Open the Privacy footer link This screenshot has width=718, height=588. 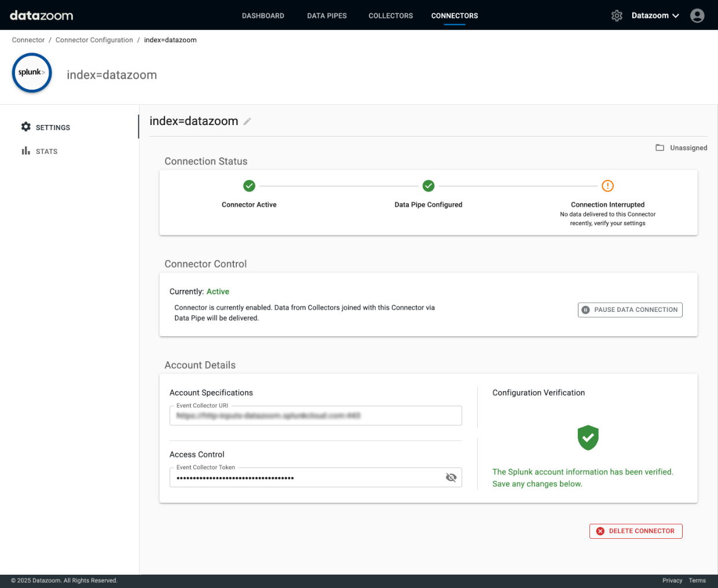click(x=672, y=580)
